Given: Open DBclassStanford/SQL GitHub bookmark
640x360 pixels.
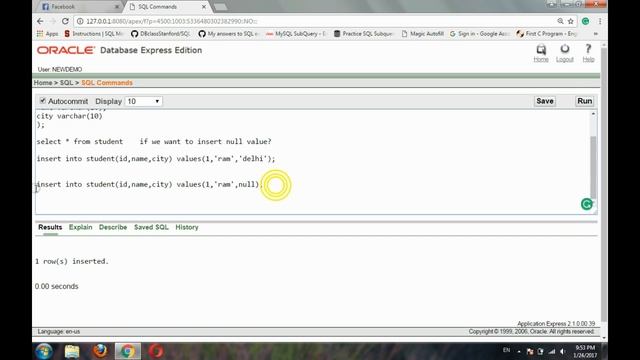Looking at the screenshot, I should [161, 34].
